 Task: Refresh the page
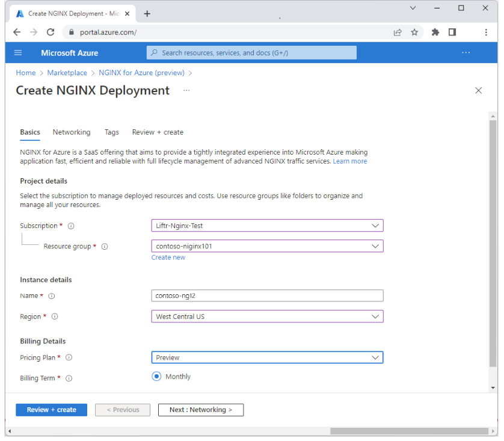tap(51, 32)
